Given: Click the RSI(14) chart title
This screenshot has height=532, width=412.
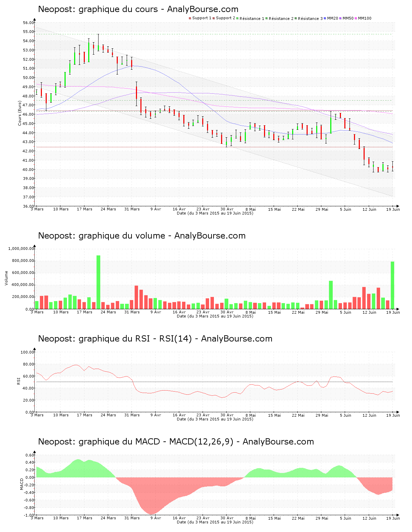Looking at the screenshot, I should pyautogui.click(x=155, y=339).
